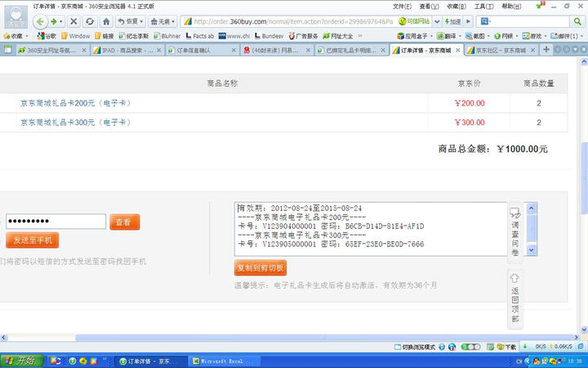The width and height of the screenshot is (588, 368).
Task: Switch to the IPAD 商品搜索 tab
Action: point(127,50)
